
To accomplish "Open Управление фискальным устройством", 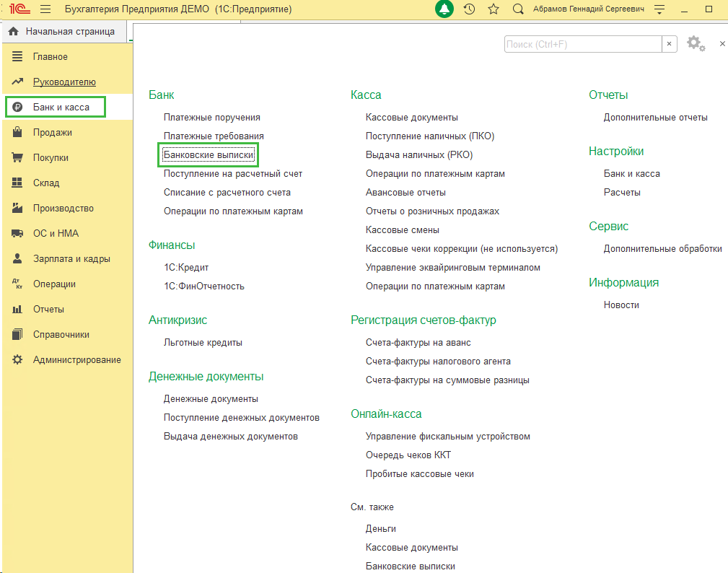I will 448,437.
